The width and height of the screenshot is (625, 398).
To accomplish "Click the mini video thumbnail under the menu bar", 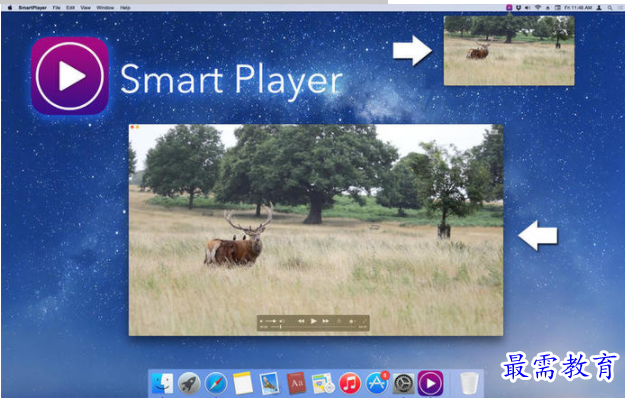I will pyautogui.click(x=509, y=51).
